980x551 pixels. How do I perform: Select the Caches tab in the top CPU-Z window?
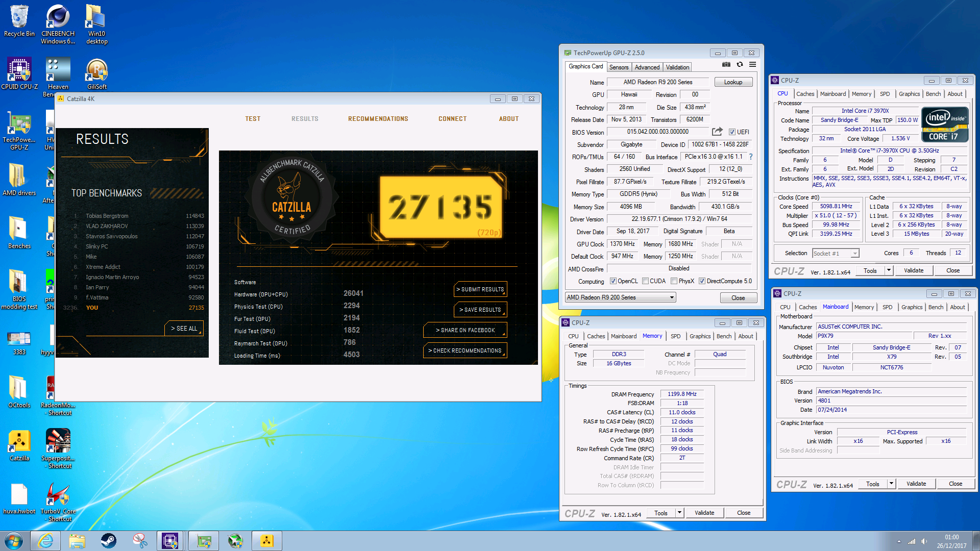click(805, 94)
